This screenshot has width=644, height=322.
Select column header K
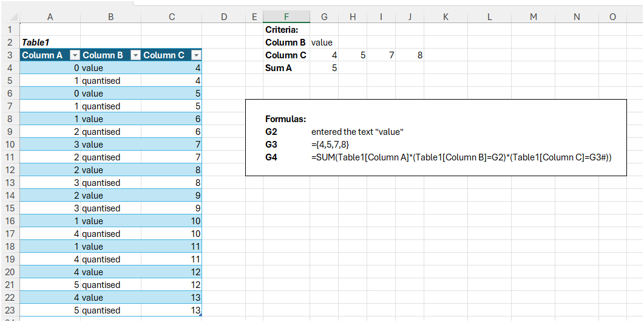coord(446,16)
